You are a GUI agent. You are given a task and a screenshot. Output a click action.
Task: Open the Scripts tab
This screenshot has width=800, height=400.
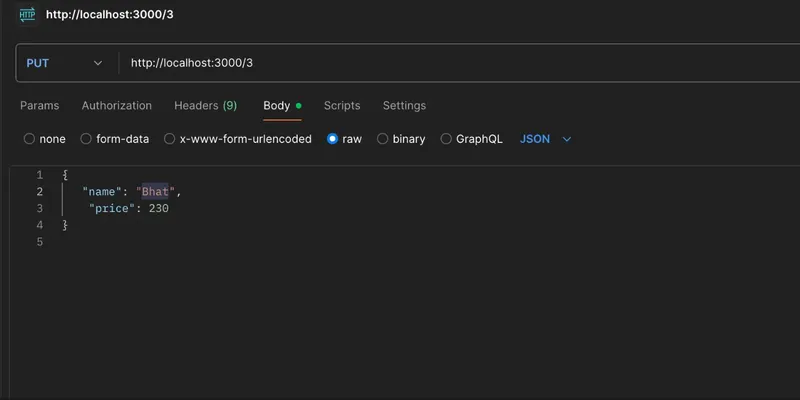(x=342, y=106)
